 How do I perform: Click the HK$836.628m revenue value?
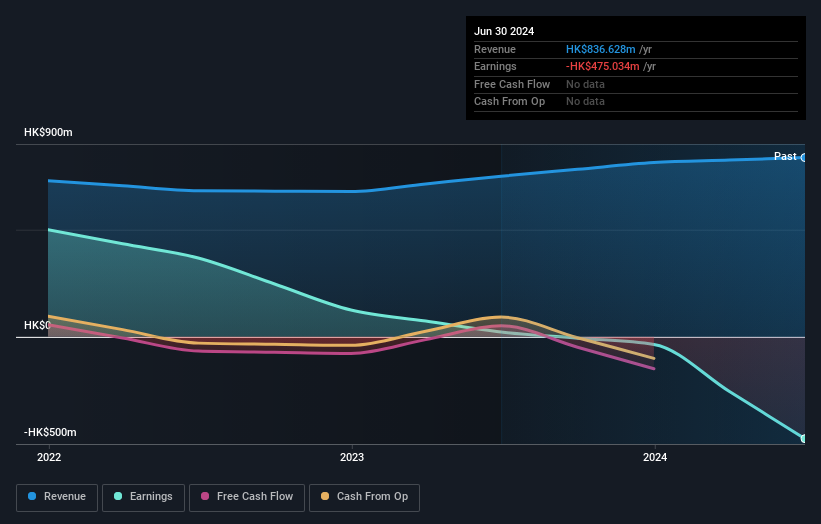(x=601, y=49)
